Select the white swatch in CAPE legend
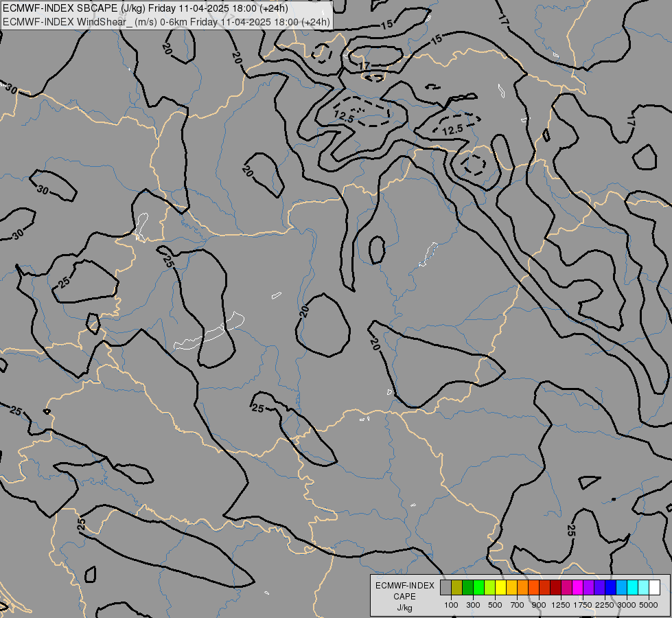The image size is (672, 618). (654, 588)
